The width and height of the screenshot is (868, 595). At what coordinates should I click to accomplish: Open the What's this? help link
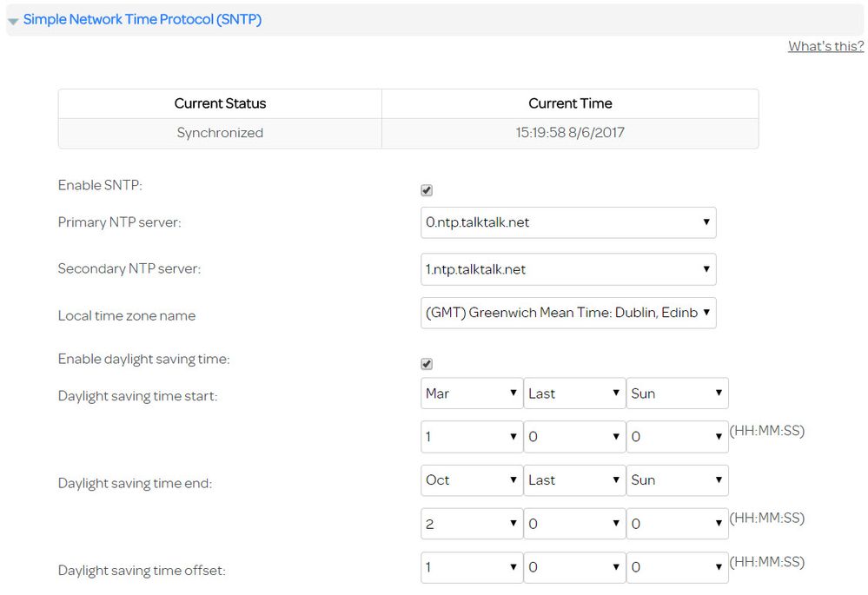[x=826, y=46]
